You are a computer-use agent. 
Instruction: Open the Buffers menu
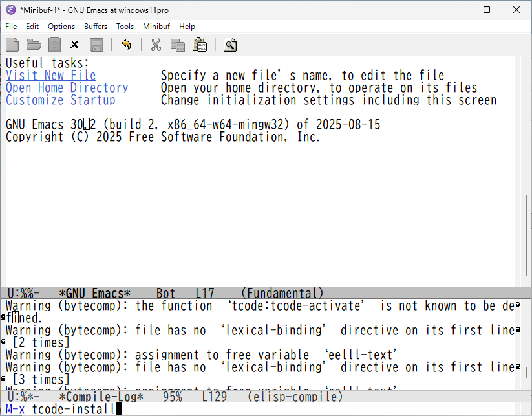coord(96,27)
